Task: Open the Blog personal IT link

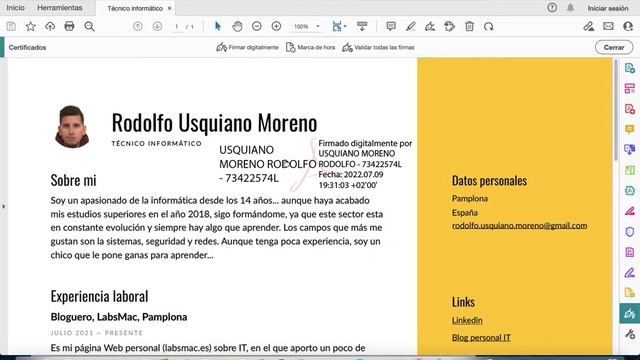Action: point(481,338)
